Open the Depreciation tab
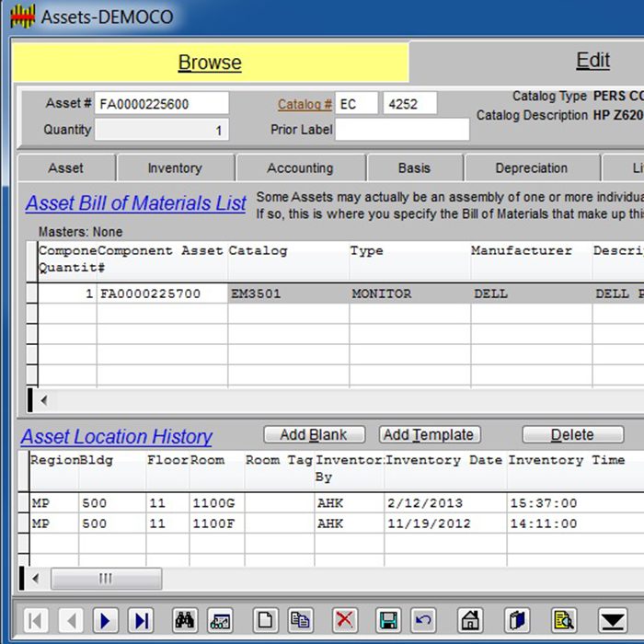This screenshot has width=644, height=644. [x=531, y=168]
